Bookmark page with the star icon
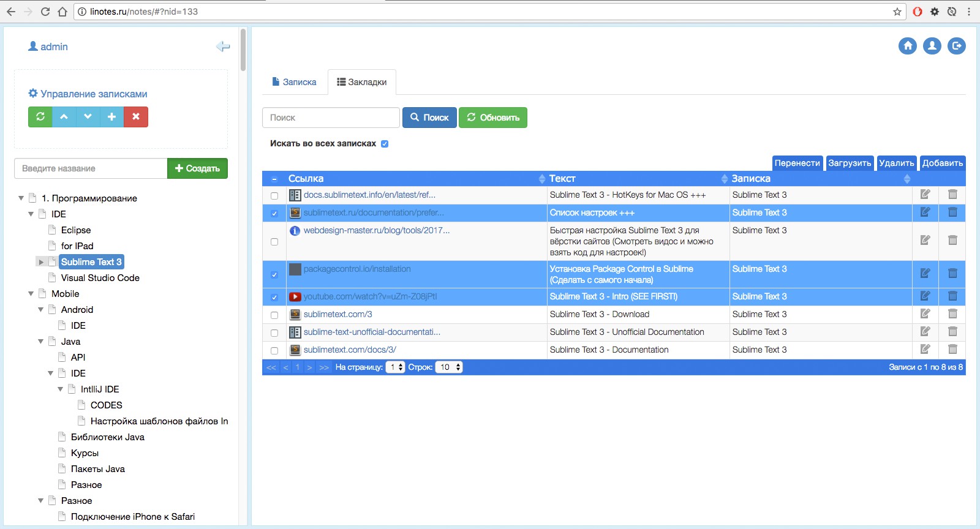The height and width of the screenshot is (529, 980). (x=897, y=12)
